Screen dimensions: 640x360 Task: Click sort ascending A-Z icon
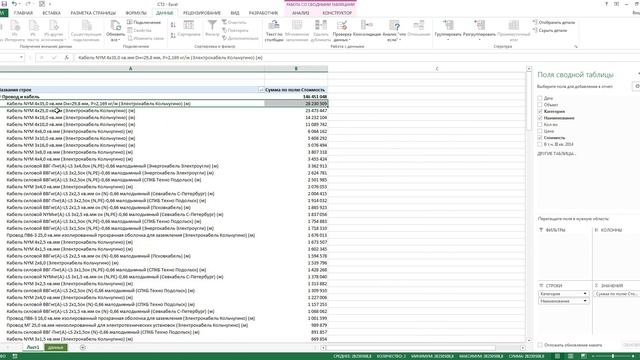[173, 25]
